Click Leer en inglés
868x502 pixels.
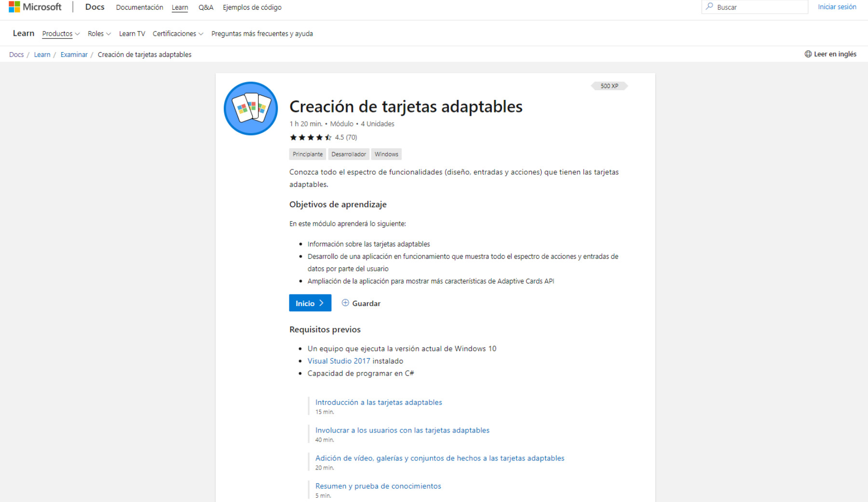(835, 54)
